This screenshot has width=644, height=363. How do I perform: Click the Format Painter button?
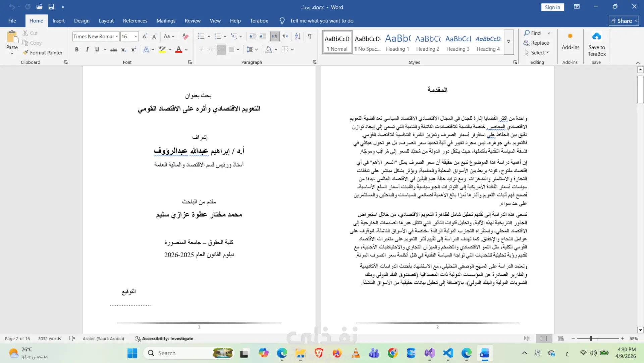(x=43, y=53)
